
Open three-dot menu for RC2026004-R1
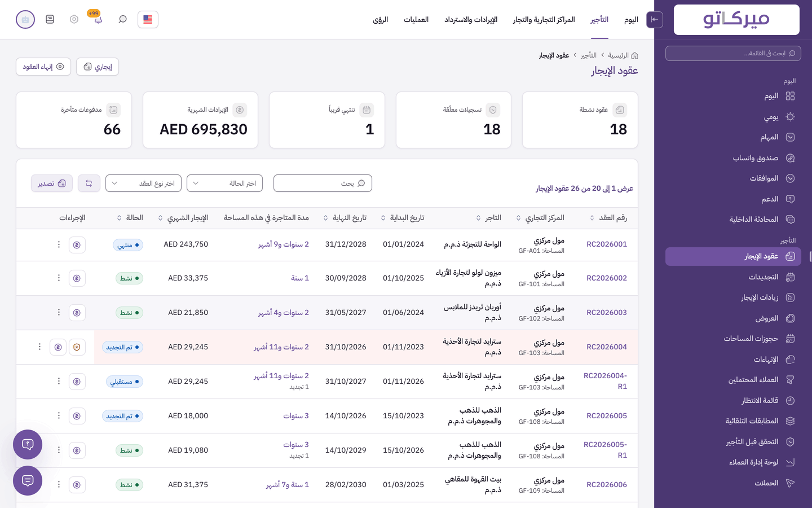(x=59, y=382)
